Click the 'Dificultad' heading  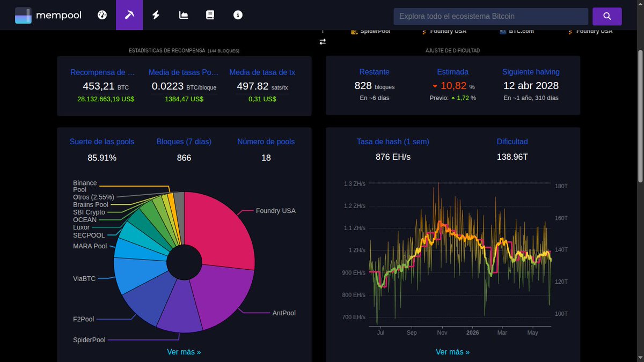point(513,142)
